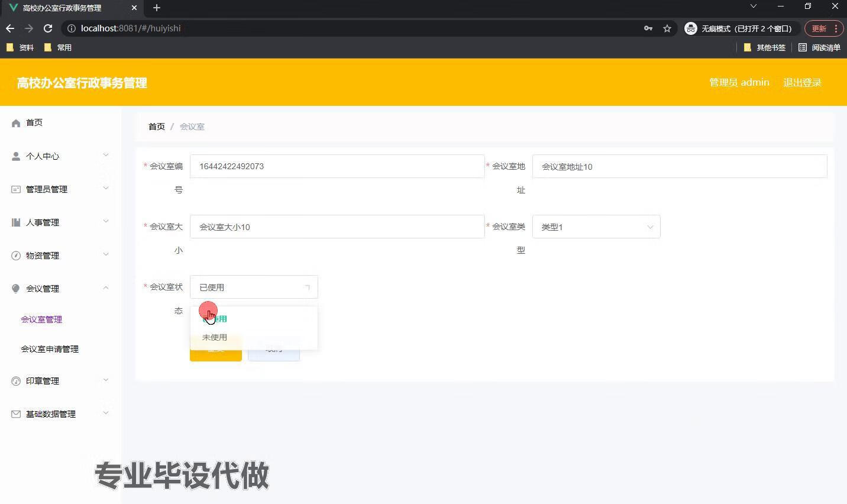
Task: Click the 高校办公室行政事务管理 header title
Action: [82, 83]
